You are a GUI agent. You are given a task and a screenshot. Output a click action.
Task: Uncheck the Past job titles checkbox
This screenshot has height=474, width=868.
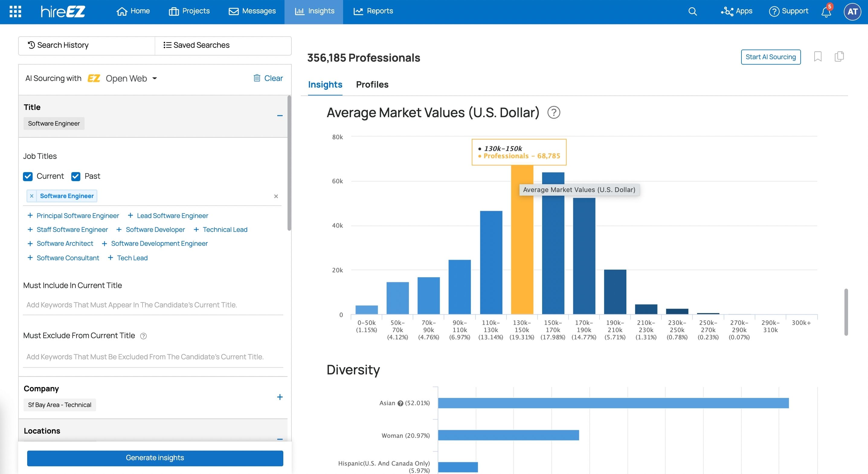coord(76,177)
